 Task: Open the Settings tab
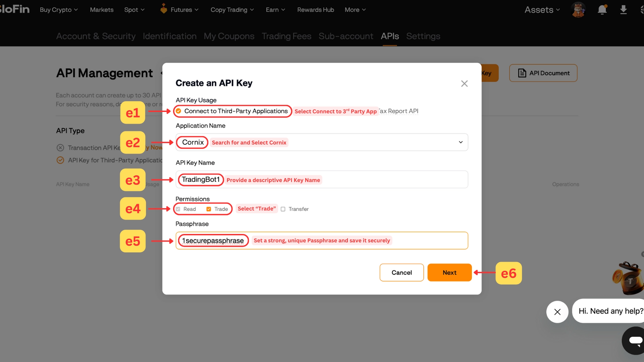pyautogui.click(x=423, y=36)
